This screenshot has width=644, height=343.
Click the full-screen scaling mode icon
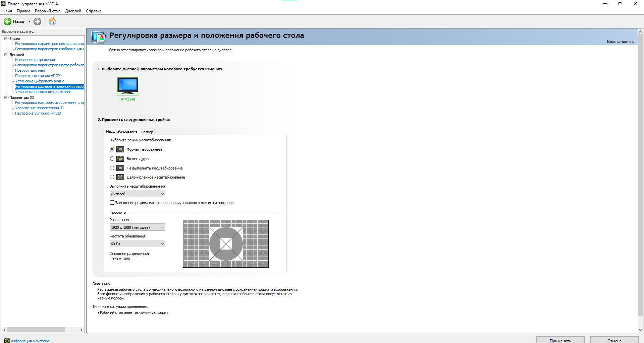point(120,159)
